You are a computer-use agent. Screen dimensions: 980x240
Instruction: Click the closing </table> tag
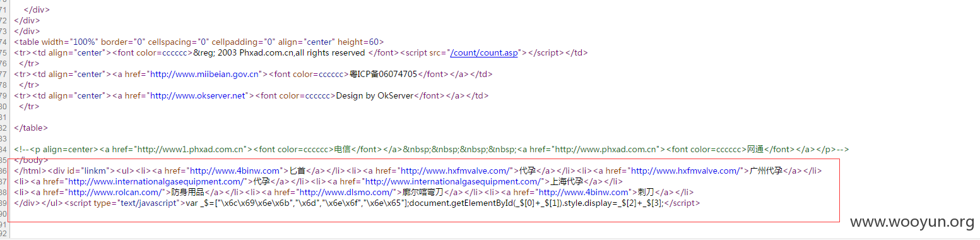coord(31,128)
